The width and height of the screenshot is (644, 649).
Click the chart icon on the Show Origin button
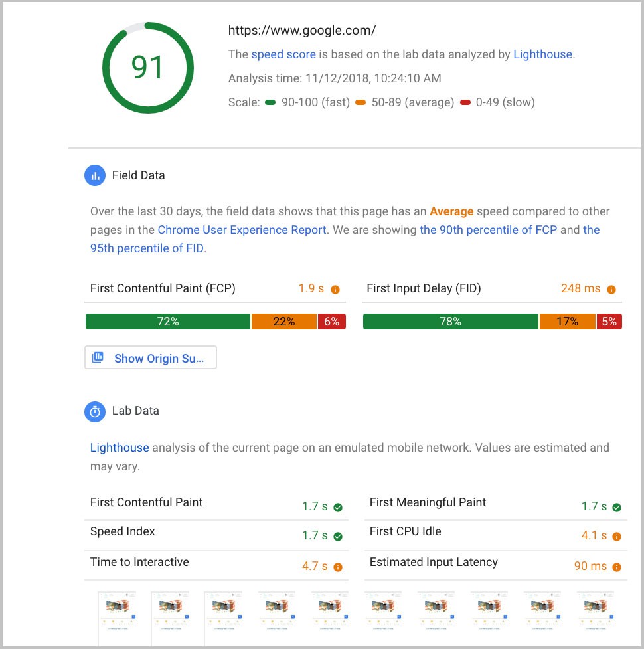[98, 357]
